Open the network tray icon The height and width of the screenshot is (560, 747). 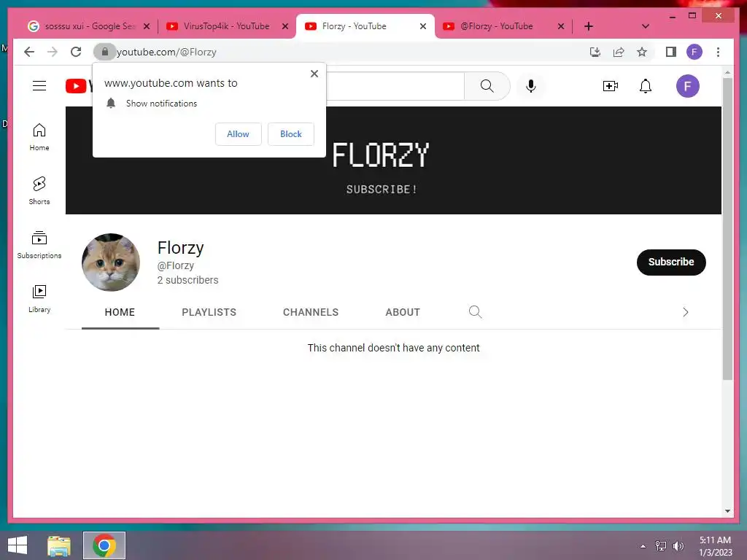pyautogui.click(x=661, y=546)
